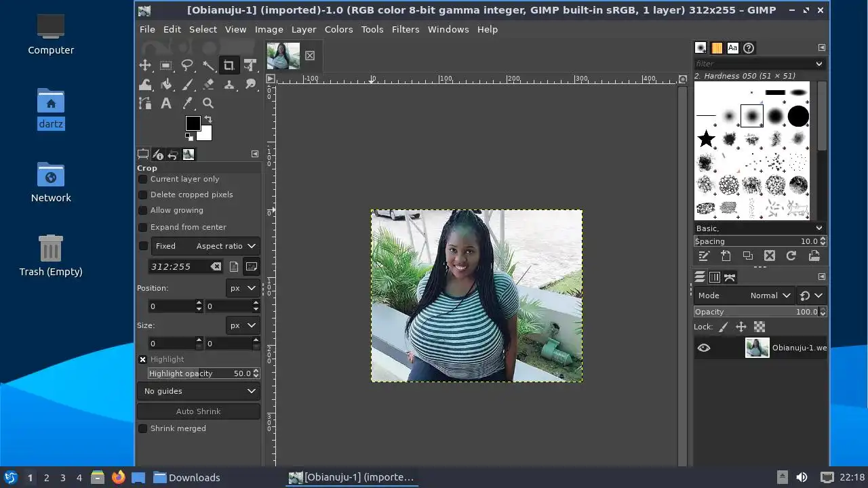Select the Eraser tool
The height and width of the screenshot is (488, 868).
coord(208,84)
